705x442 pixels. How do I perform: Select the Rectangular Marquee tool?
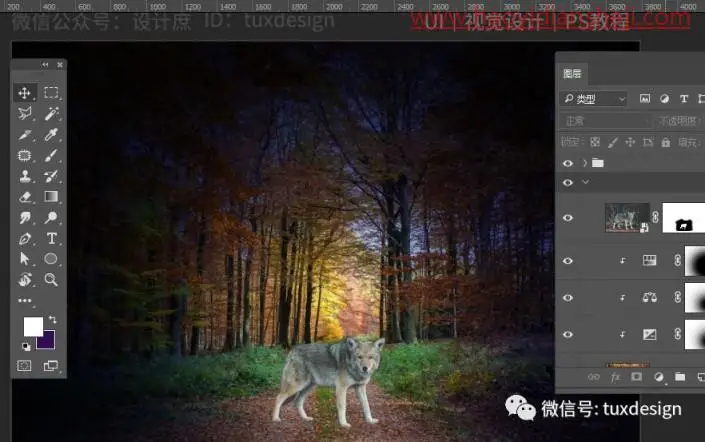click(x=51, y=93)
